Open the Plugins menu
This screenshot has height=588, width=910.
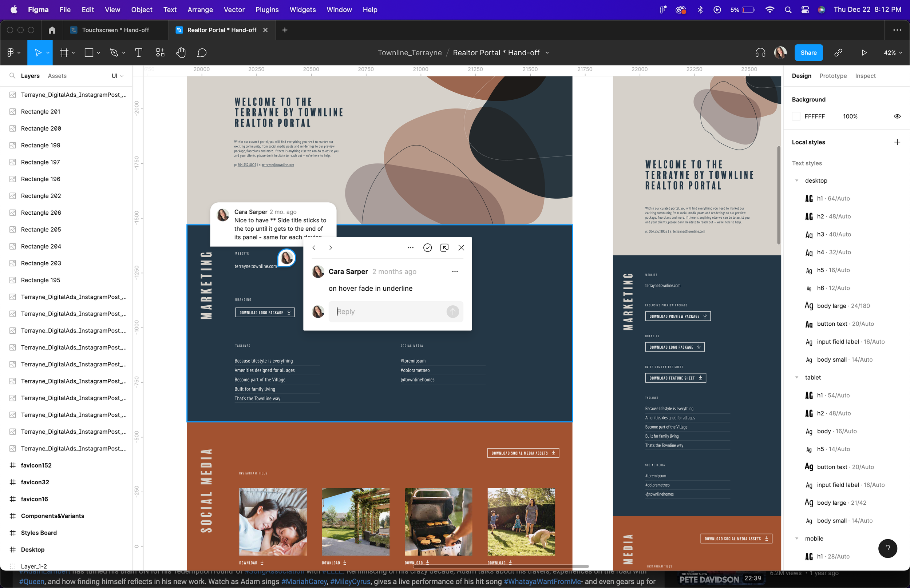[x=266, y=9]
